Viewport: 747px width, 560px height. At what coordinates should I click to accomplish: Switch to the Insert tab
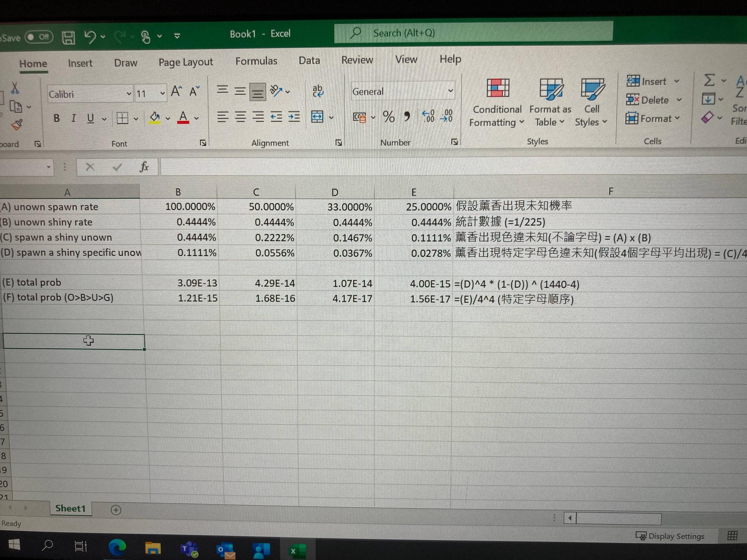point(80,63)
